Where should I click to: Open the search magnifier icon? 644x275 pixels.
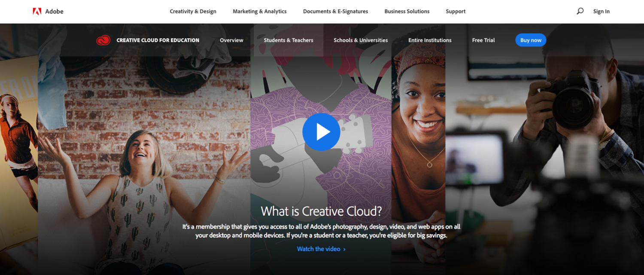(580, 11)
